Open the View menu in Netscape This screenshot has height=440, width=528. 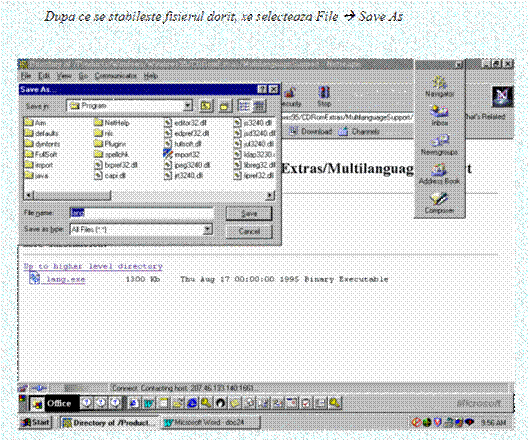pos(64,76)
